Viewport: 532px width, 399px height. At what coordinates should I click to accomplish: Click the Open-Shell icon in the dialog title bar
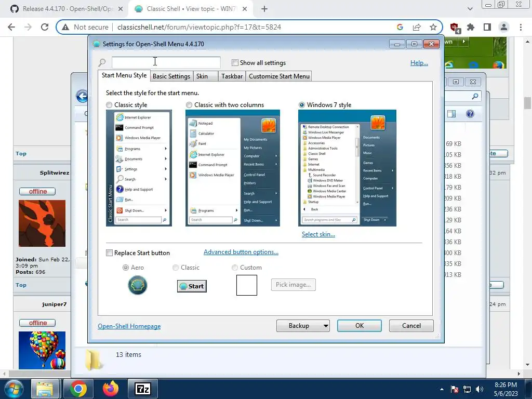coord(96,44)
